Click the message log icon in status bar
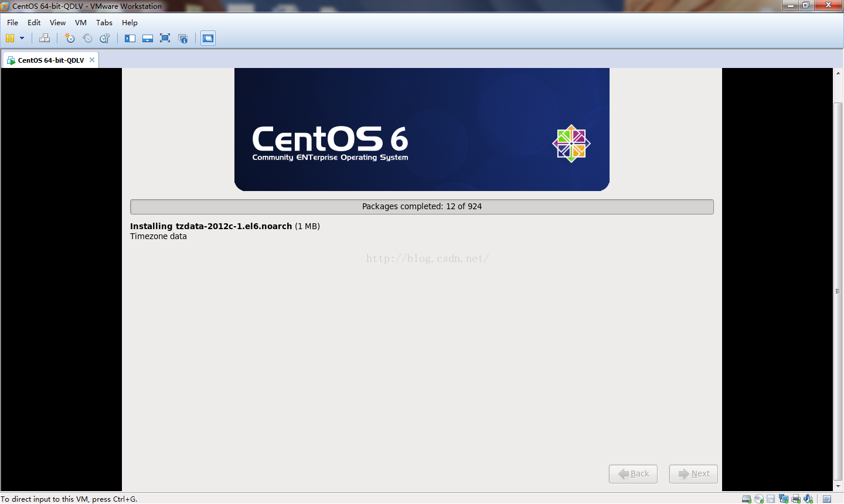 tap(827, 499)
